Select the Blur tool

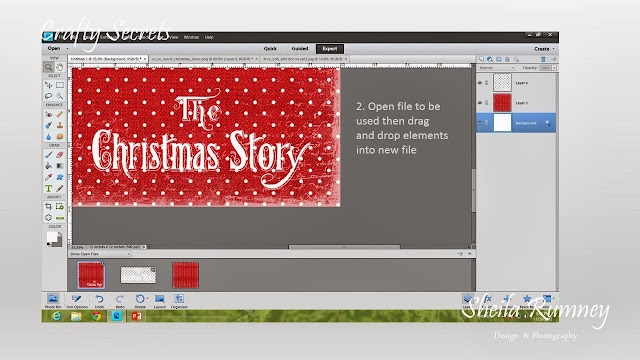(49, 136)
